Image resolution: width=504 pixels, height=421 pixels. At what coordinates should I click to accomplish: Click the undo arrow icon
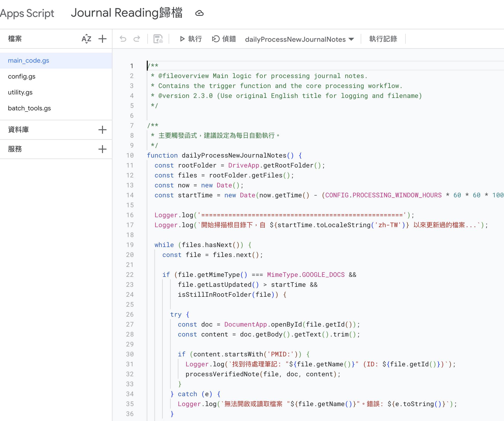[123, 39]
